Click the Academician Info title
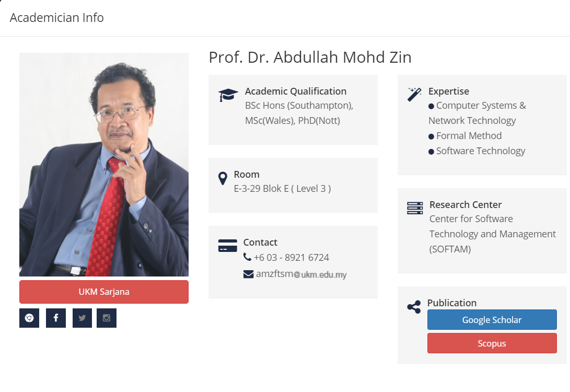This screenshot has height=392, width=570. (x=57, y=18)
